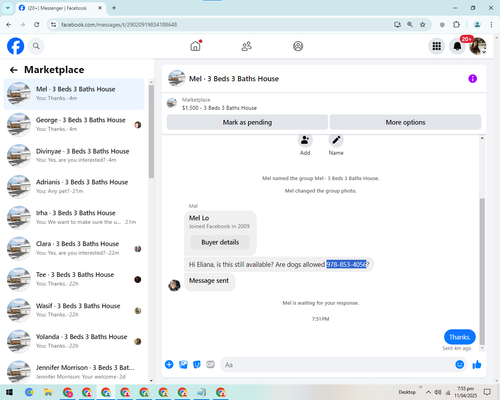Open the Facebook search magnifier
Viewport: 500px width, 400px height.
coord(36,46)
